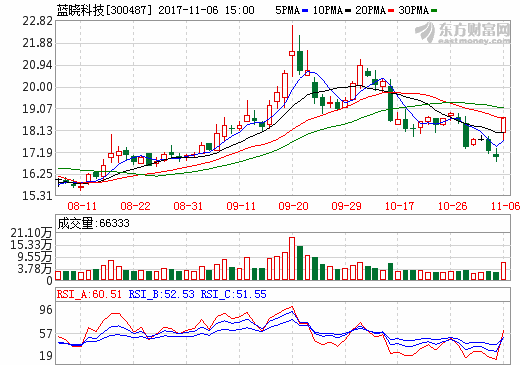Click the 3.78万 volume axis label
The height and width of the screenshot is (365, 520).
point(35,269)
